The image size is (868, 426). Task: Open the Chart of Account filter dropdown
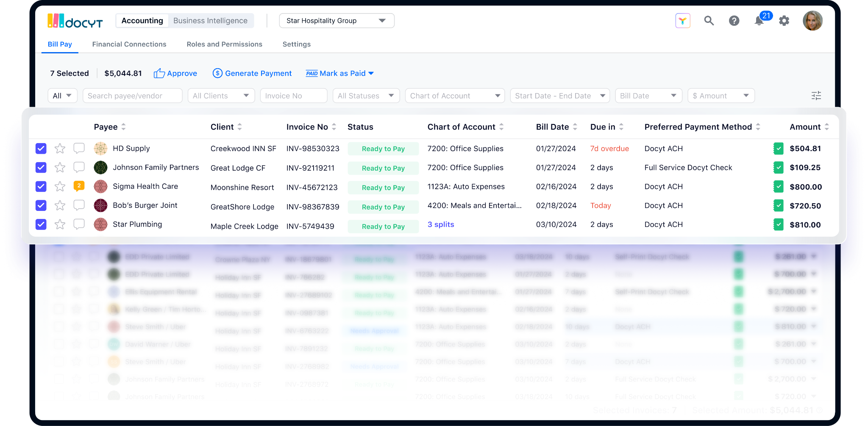(455, 96)
